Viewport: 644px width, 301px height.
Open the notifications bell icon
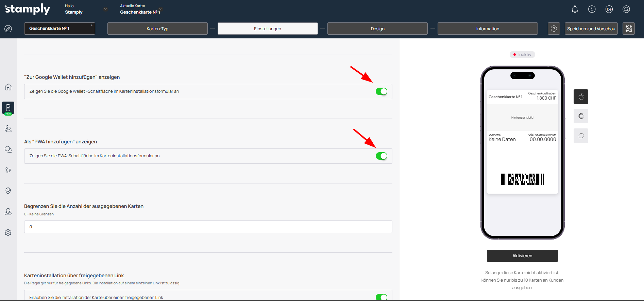click(x=575, y=10)
